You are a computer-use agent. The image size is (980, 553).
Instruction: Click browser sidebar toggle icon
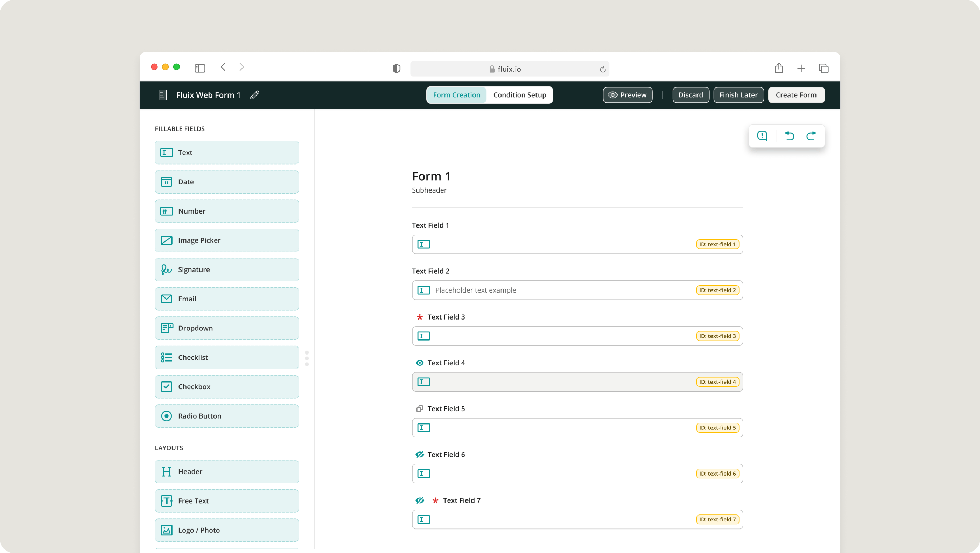pyautogui.click(x=200, y=69)
